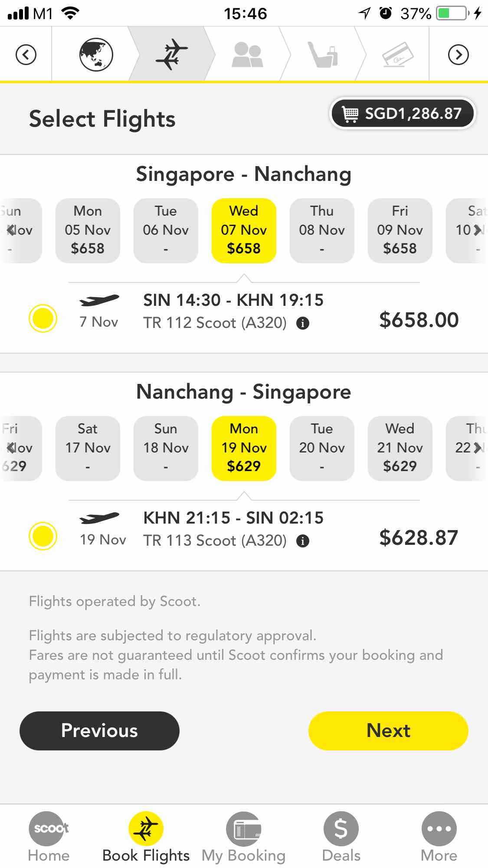Open info for flight TR 112
Screen dimensions: 488x868
click(302, 323)
